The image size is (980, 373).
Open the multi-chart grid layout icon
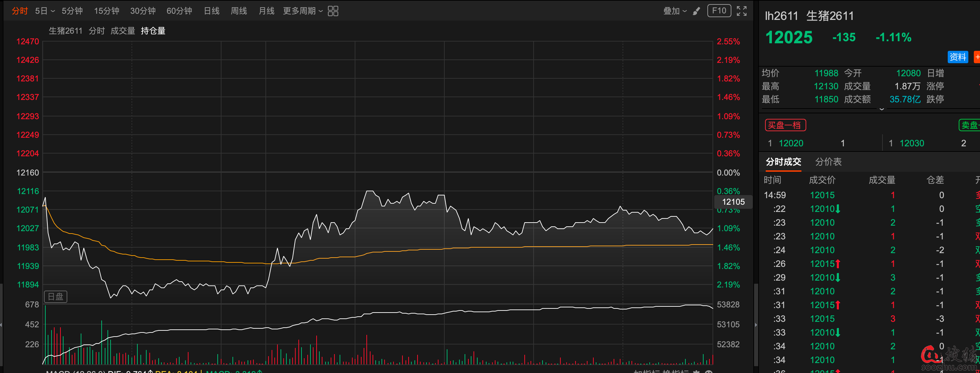(333, 11)
